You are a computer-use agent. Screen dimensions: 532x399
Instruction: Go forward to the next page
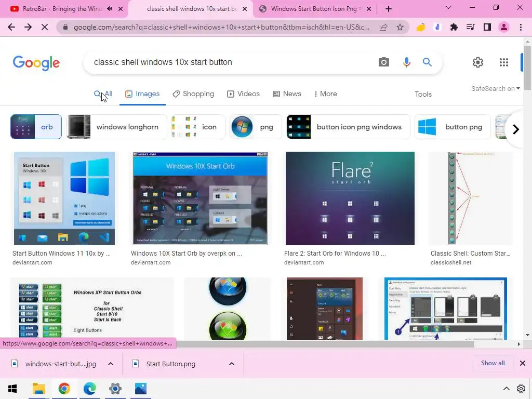pos(28,27)
